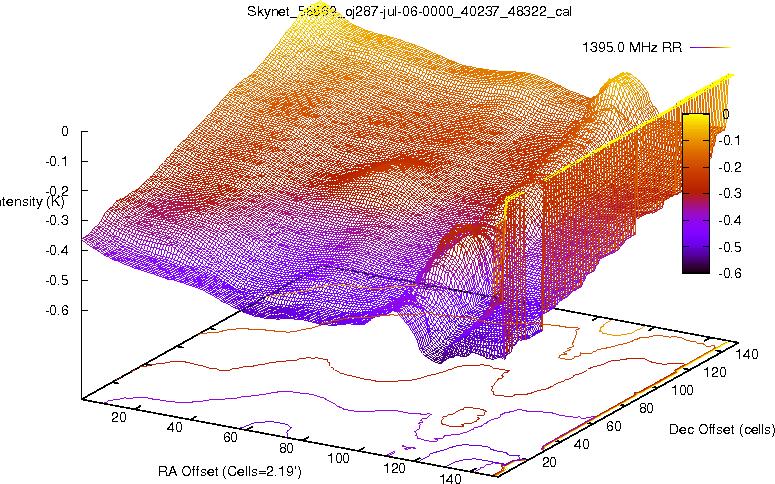Screen dimensions: 775x484
Task: Click the 60 tick on RA Offset axis
Action: 230,438
